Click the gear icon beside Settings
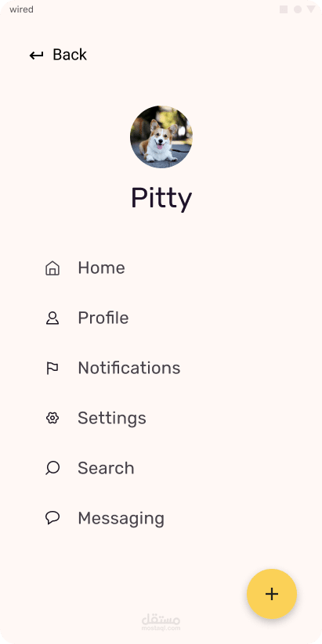 pyautogui.click(x=52, y=418)
